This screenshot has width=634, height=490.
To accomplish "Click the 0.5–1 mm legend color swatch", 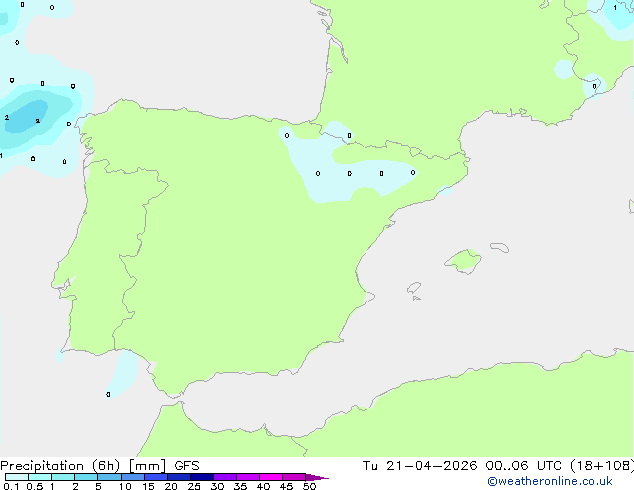I will point(40,477).
